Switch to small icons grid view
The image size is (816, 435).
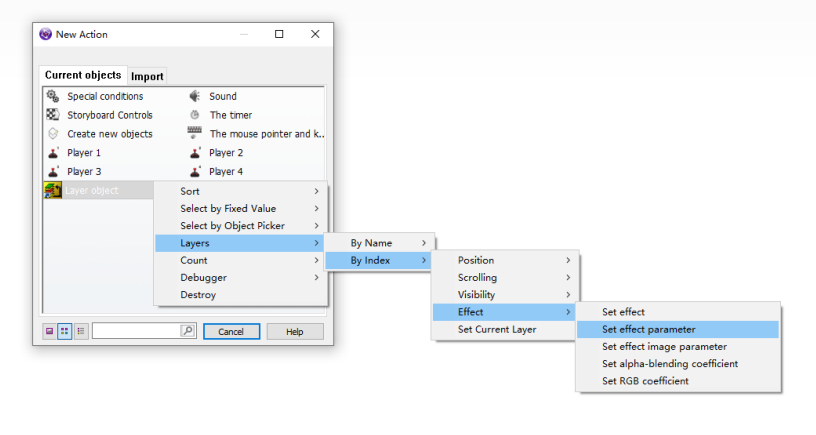point(65,331)
